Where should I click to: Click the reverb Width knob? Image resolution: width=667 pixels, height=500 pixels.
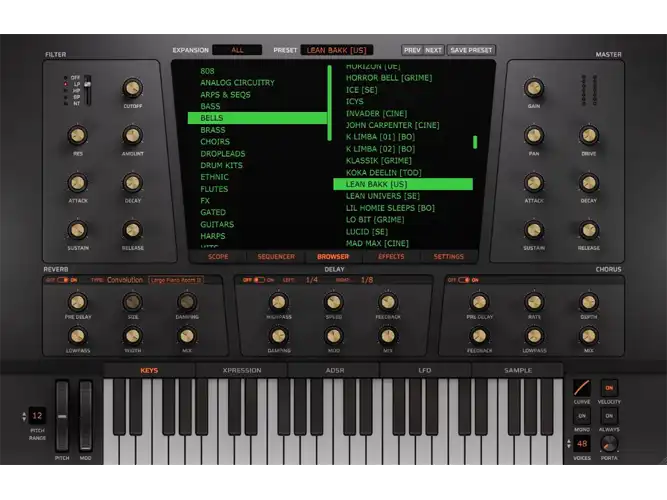point(132,336)
